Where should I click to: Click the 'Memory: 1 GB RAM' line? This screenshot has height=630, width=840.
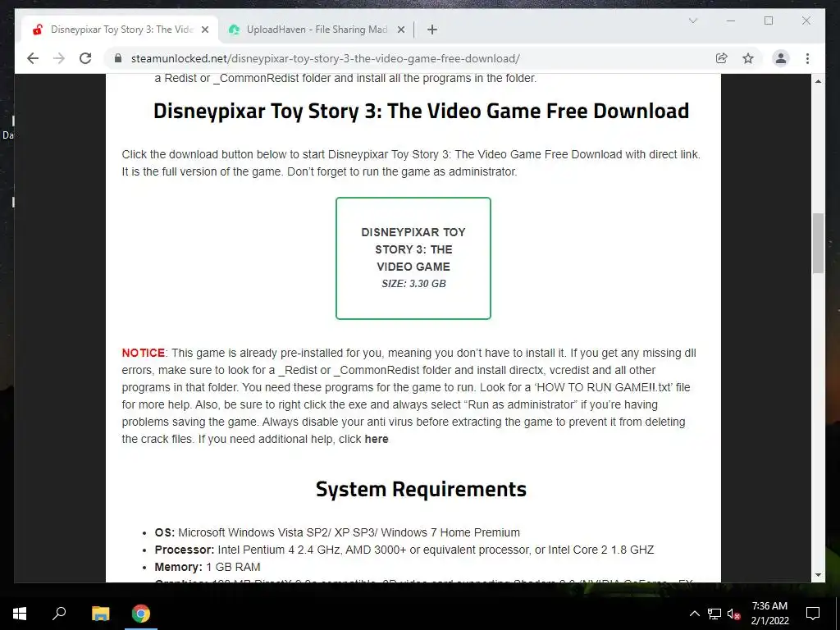pyautogui.click(x=208, y=567)
